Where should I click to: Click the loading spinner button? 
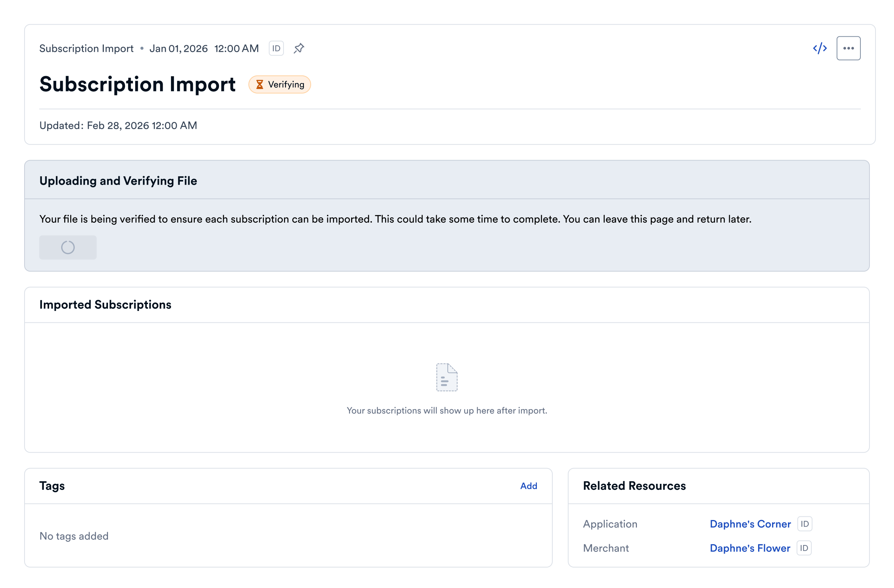point(68,247)
